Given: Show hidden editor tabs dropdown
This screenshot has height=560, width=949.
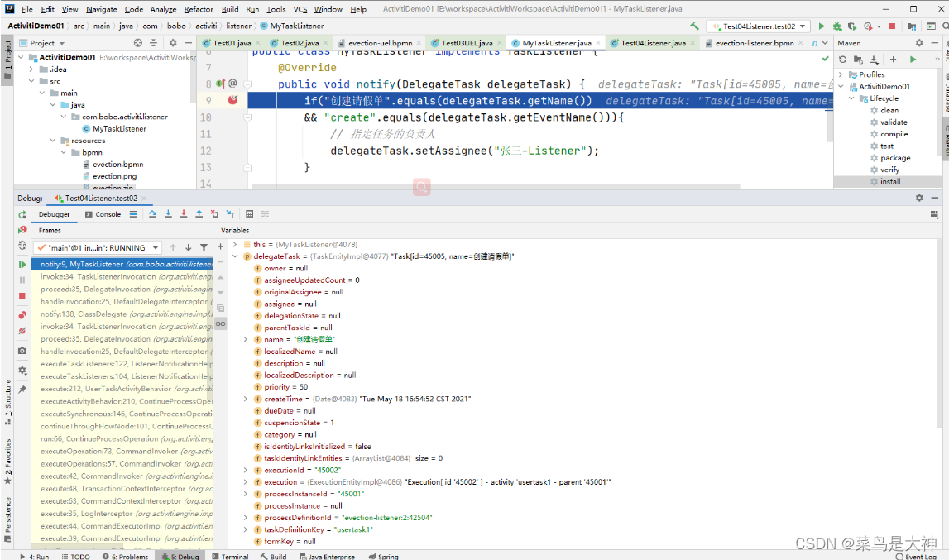Looking at the screenshot, I should point(825,43).
